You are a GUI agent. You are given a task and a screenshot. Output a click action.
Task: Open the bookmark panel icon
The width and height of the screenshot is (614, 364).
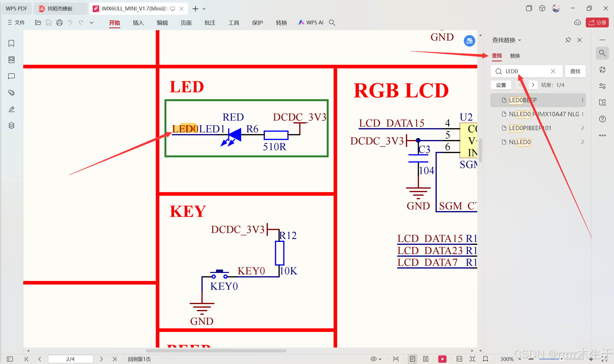pos(11,43)
